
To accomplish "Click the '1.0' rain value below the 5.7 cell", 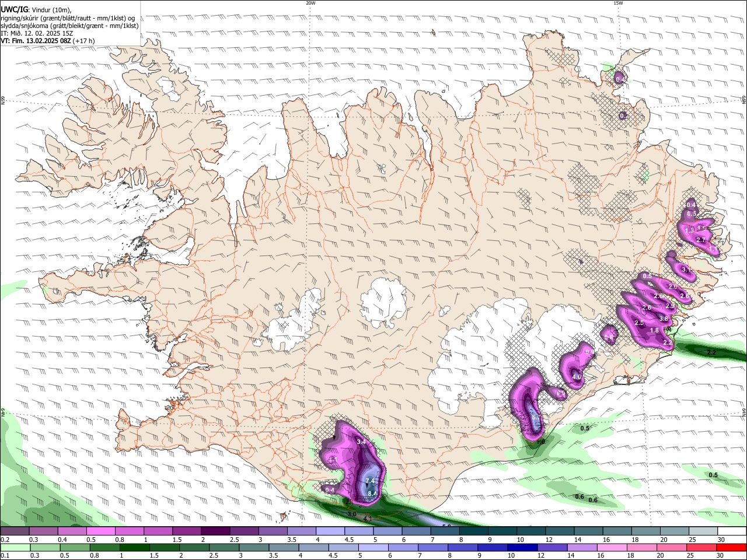I will click(540, 442).
